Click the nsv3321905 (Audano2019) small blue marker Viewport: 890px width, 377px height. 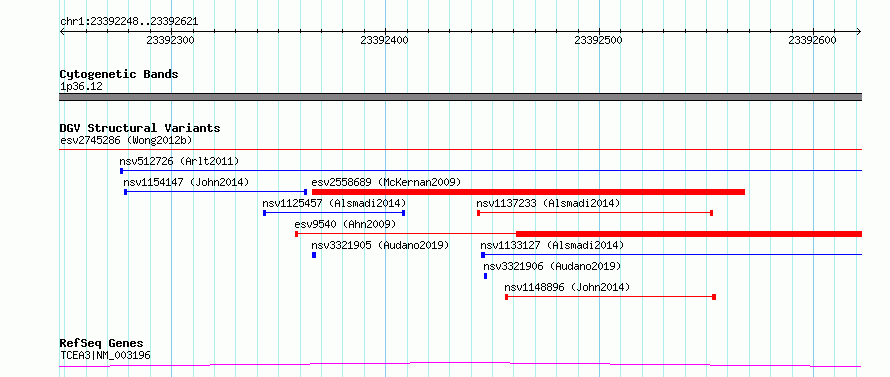point(314,255)
